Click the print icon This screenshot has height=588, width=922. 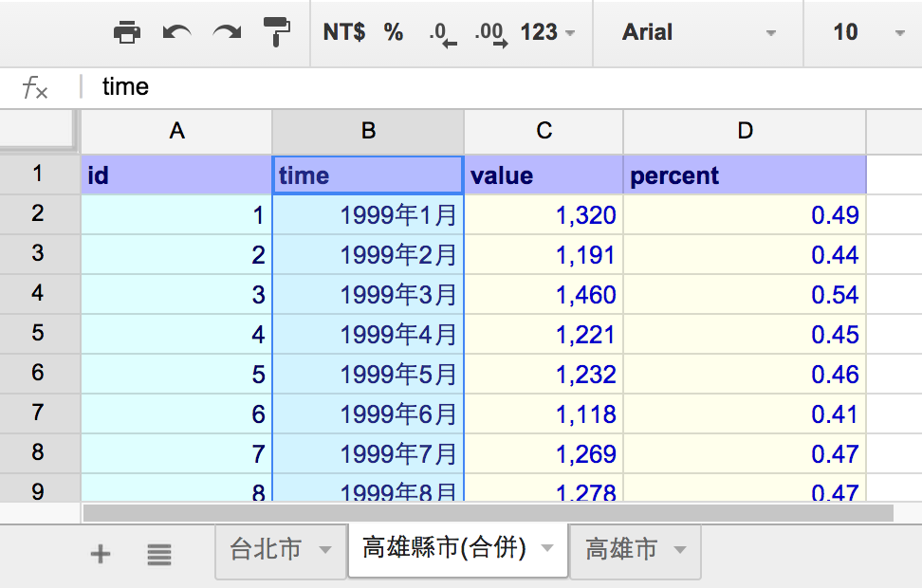(127, 32)
